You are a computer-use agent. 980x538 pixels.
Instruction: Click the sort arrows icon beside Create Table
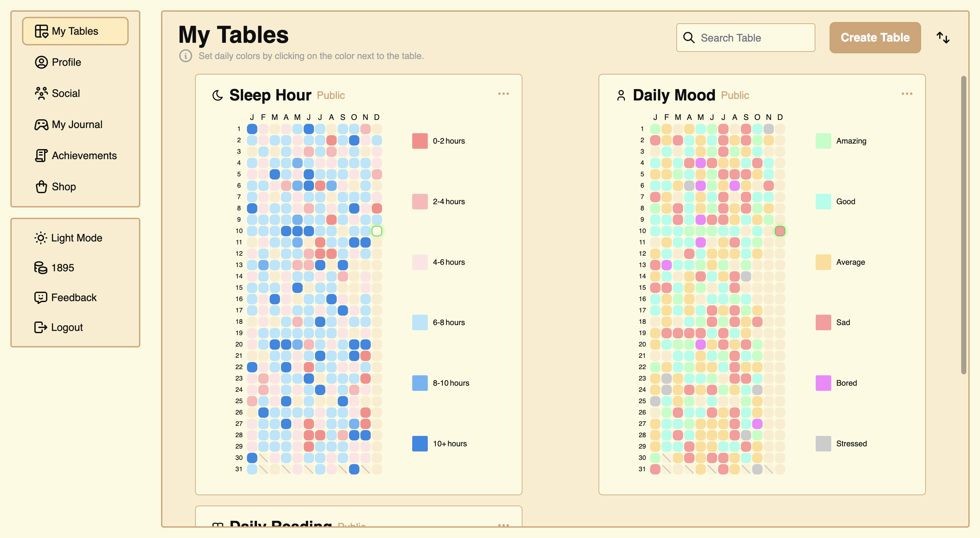pos(943,38)
